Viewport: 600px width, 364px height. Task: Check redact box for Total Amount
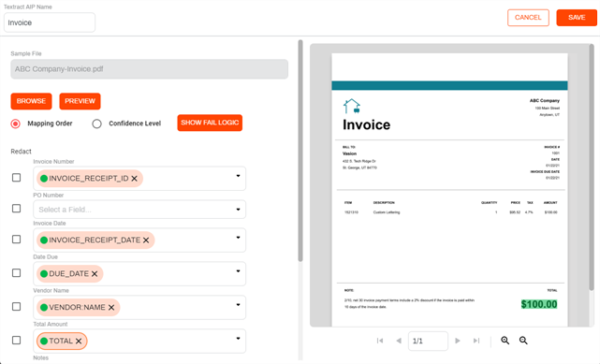coord(17,341)
